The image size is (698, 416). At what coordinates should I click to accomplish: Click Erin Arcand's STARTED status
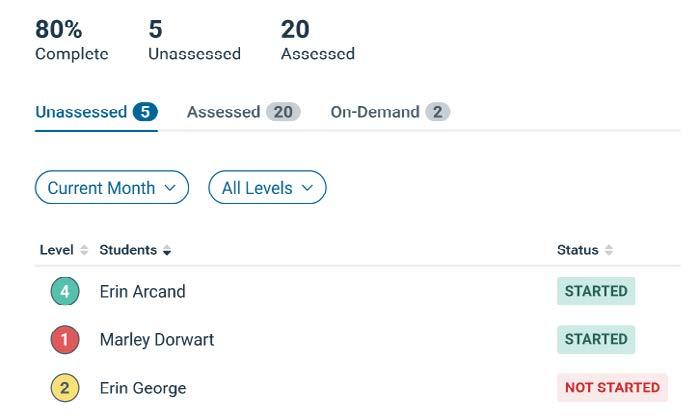point(596,292)
